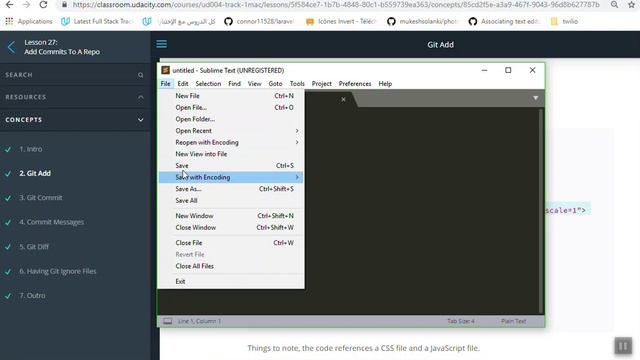Change Tab Size: 4 in status bar
The image size is (640, 360).
(x=461, y=321)
